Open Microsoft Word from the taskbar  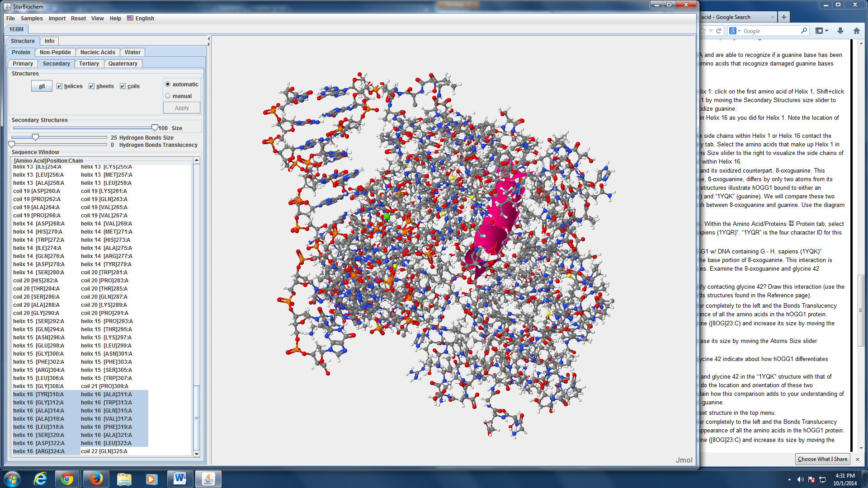pos(180,479)
